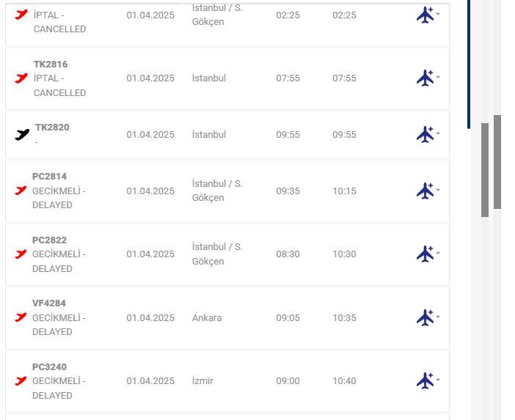Click the PC2822 delayed flight row

point(220,254)
